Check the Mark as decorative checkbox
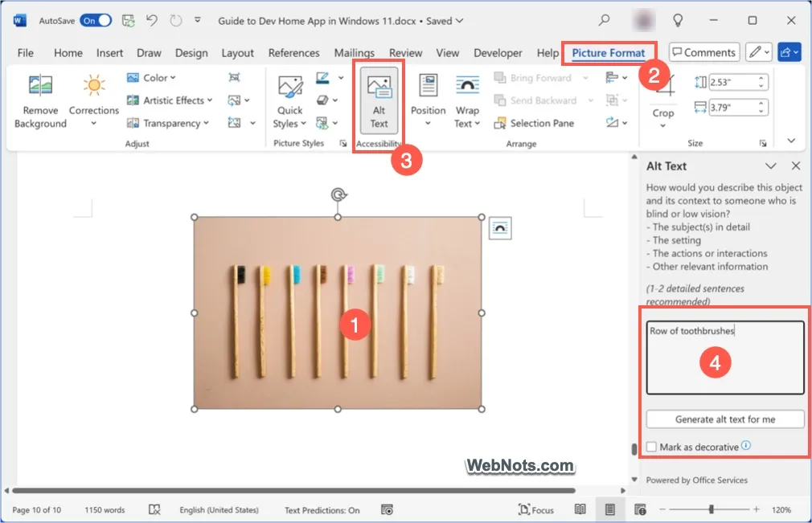This screenshot has height=523, width=812. [x=651, y=447]
